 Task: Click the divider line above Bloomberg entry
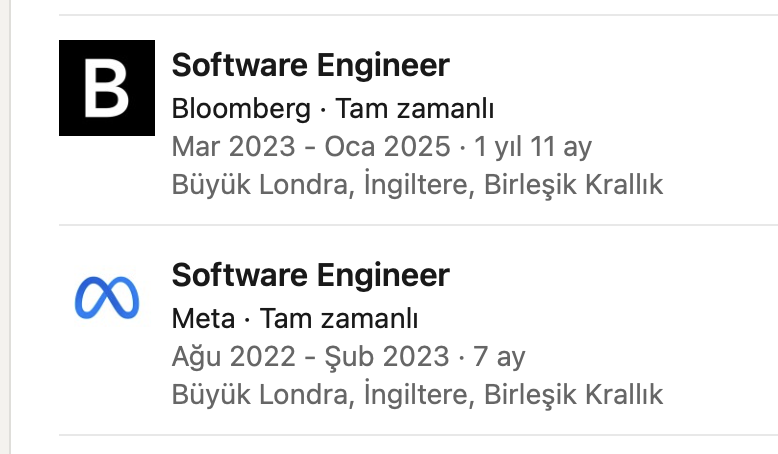pos(418,15)
